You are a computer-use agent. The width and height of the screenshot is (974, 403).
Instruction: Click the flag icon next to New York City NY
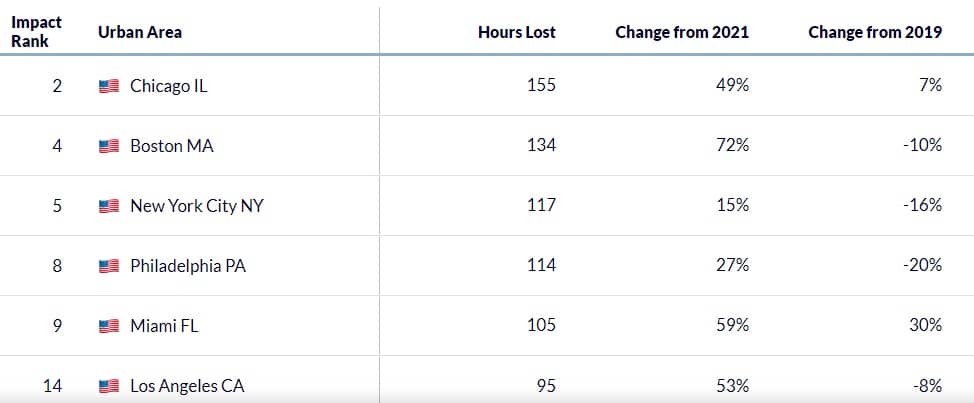[109, 206]
